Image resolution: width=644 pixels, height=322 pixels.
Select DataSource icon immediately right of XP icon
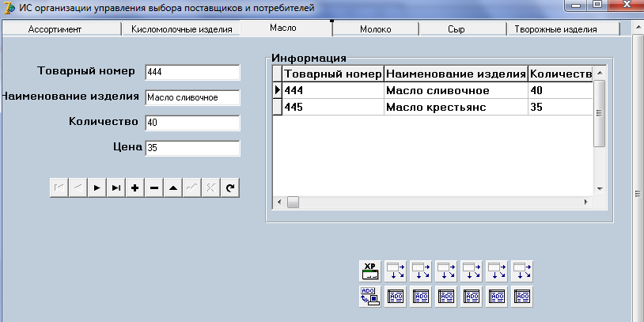396,271
